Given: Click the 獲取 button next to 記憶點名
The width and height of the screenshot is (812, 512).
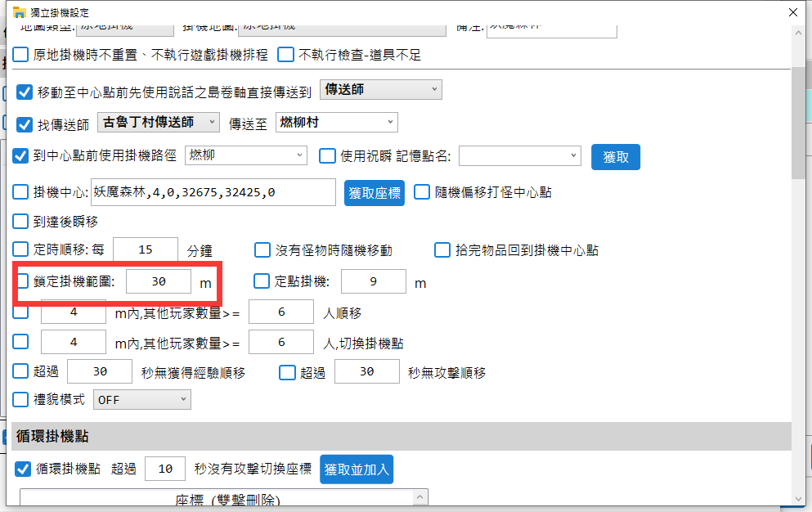Looking at the screenshot, I should (615, 157).
